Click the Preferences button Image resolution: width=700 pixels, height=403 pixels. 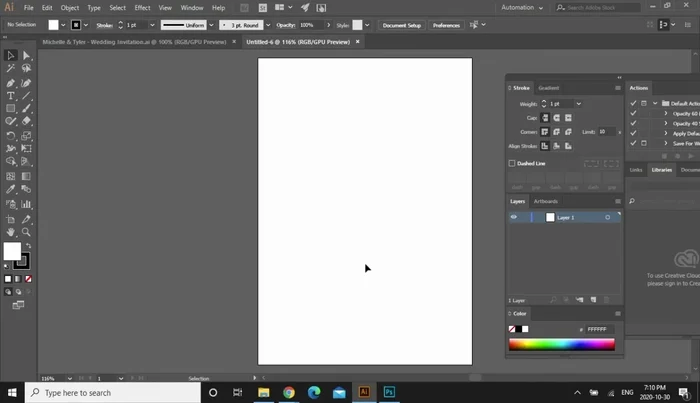tap(446, 25)
